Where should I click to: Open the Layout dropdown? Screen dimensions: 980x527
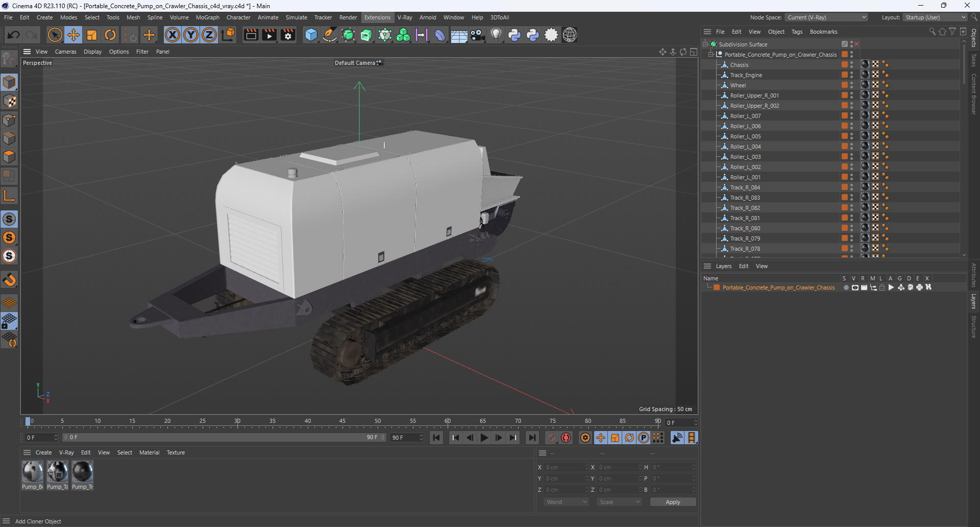point(935,17)
